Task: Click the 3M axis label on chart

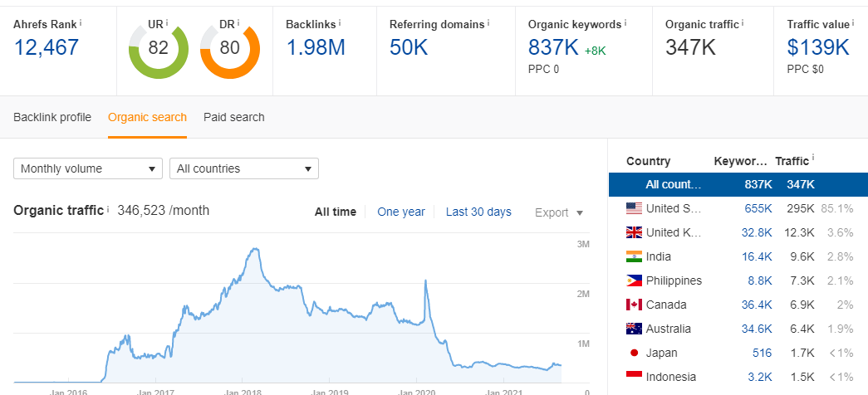Action: coord(583,244)
